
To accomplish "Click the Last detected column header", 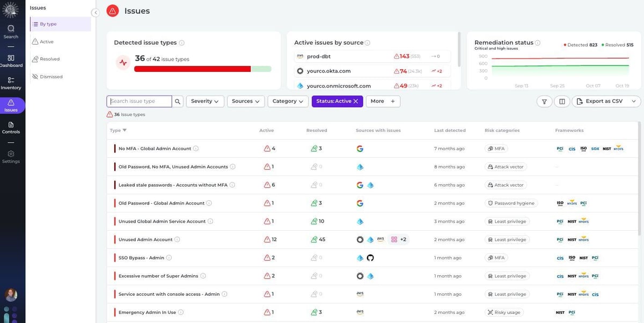I will click(450, 130).
